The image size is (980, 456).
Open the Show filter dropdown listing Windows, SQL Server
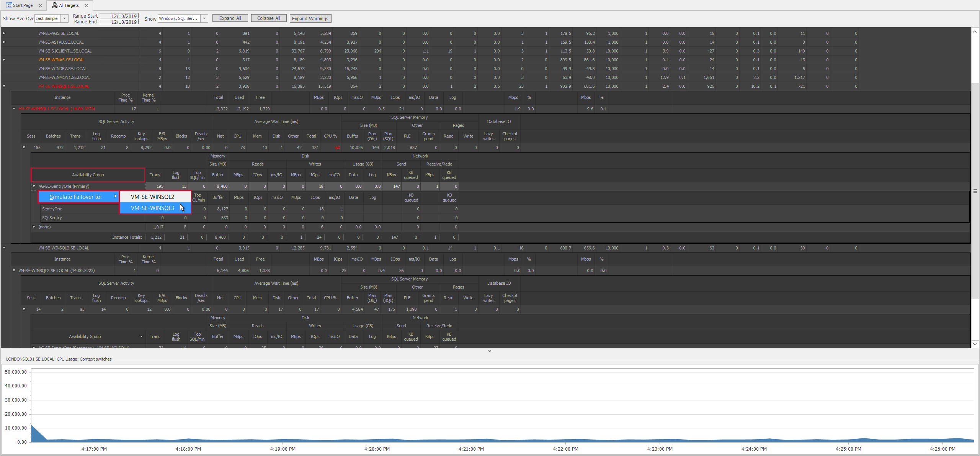pyautogui.click(x=204, y=18)
